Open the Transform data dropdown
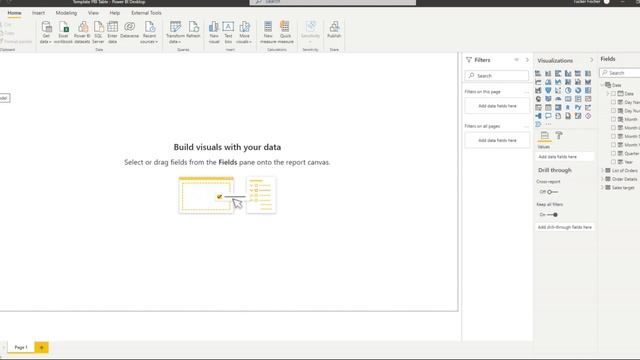Image resolution: width=640 pixels, height=360 pixels. (175, 33)
